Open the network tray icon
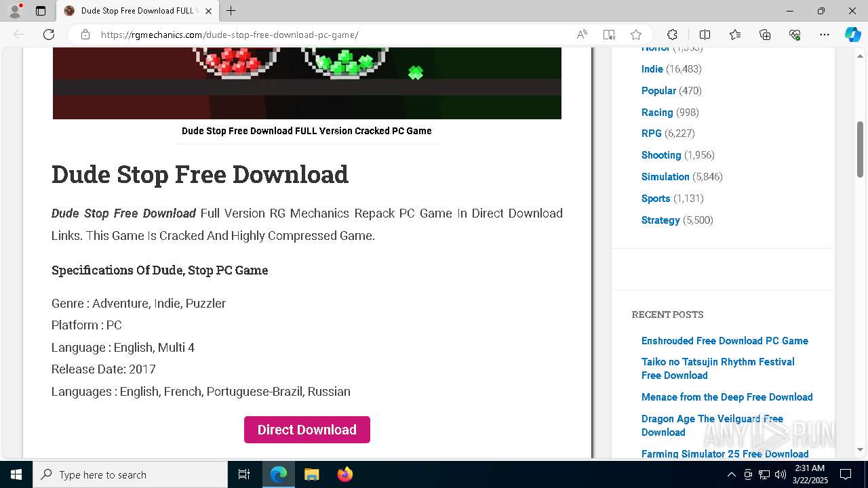This screenshot has height=488, width=868. pos(764,474)
